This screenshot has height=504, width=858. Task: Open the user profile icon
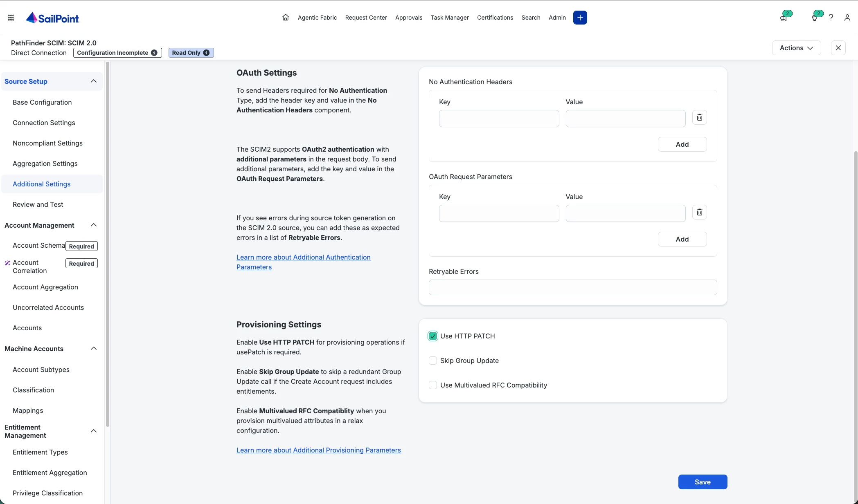[847, 18]
